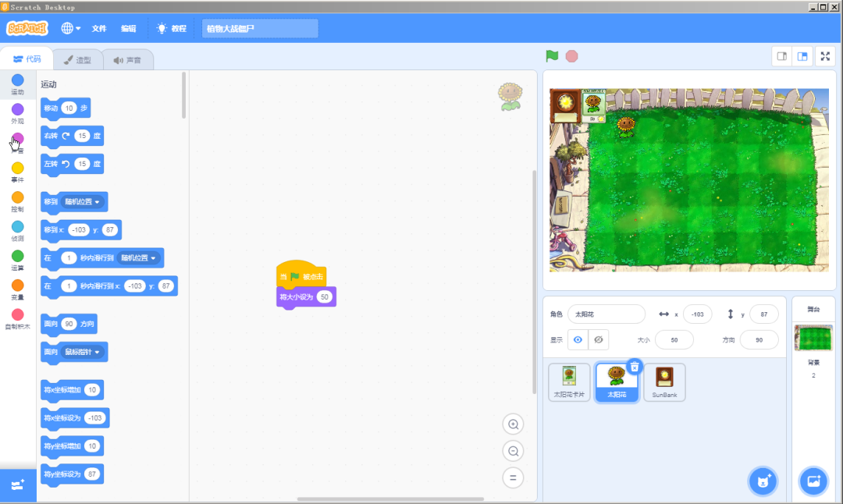The height and width of the screenshot is (504, 843).
Task: Click the sunflower on the stage
Action: pos(626,127)
